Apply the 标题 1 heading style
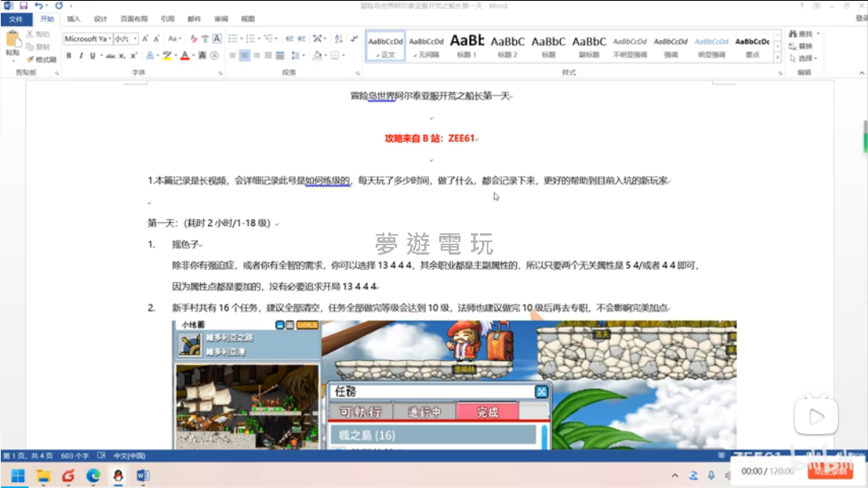Viewport: 868px width, 488px height. pos(467,44)
